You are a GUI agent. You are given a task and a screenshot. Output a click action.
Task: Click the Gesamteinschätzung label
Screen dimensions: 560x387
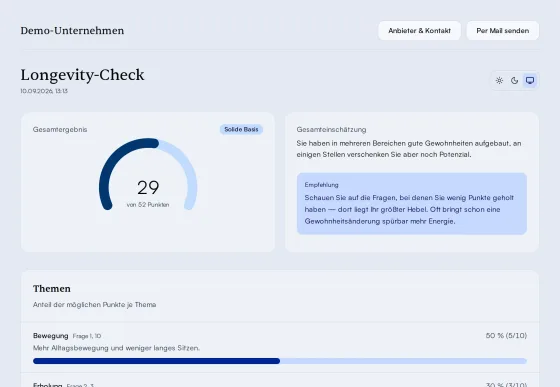click(x=331, y=130)
